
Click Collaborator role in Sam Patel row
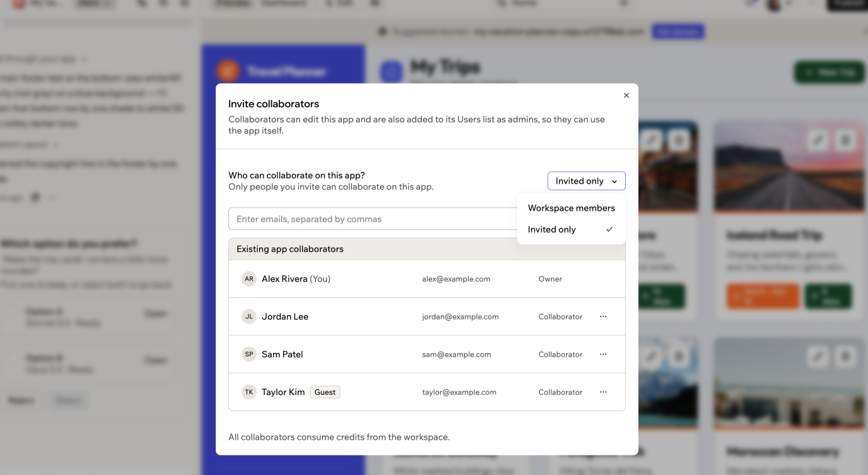pyautogui.click(x=560, y=354)
